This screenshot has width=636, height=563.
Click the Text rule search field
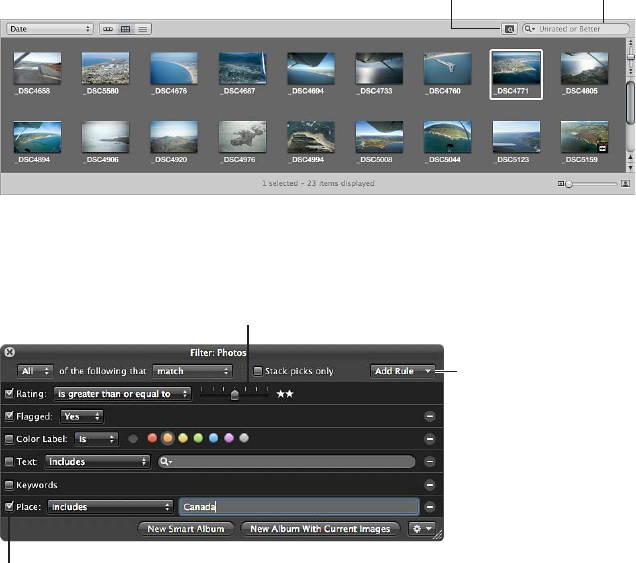click(286, 462)
